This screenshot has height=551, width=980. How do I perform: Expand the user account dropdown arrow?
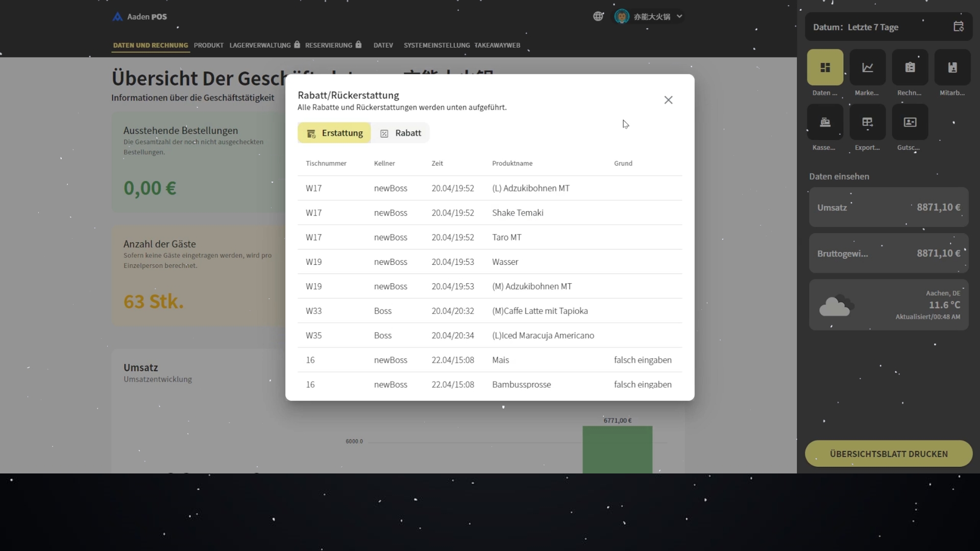(x=679, y=16)
